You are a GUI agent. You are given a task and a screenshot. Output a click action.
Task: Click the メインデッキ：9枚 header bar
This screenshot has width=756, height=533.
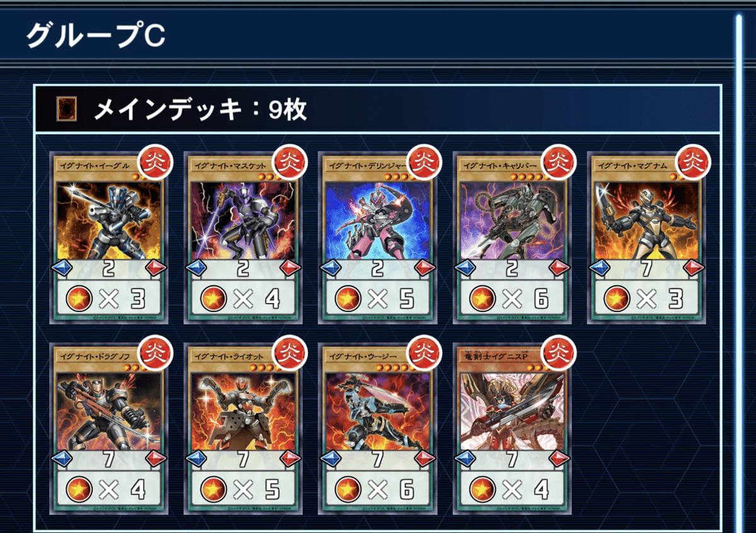377,110
